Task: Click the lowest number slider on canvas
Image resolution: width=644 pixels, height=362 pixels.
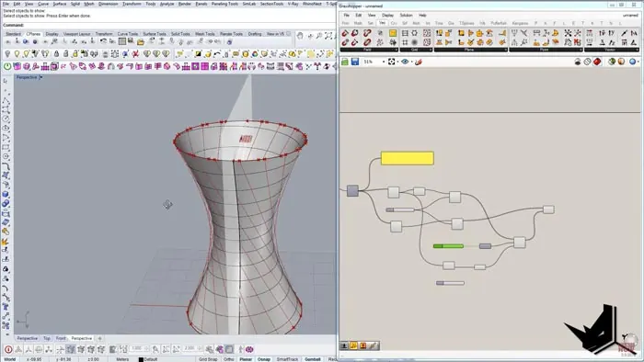Action: pyautogui.click(x=450, y=283)
